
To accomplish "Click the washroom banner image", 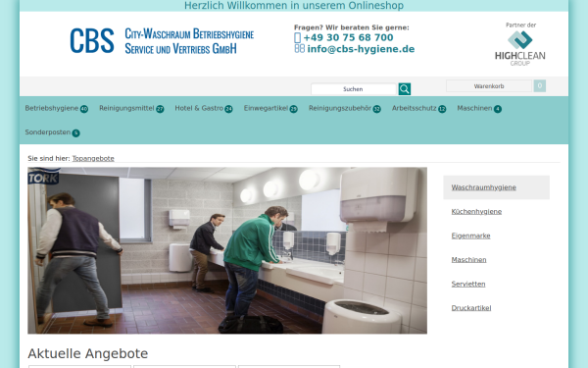I will 227,250.
